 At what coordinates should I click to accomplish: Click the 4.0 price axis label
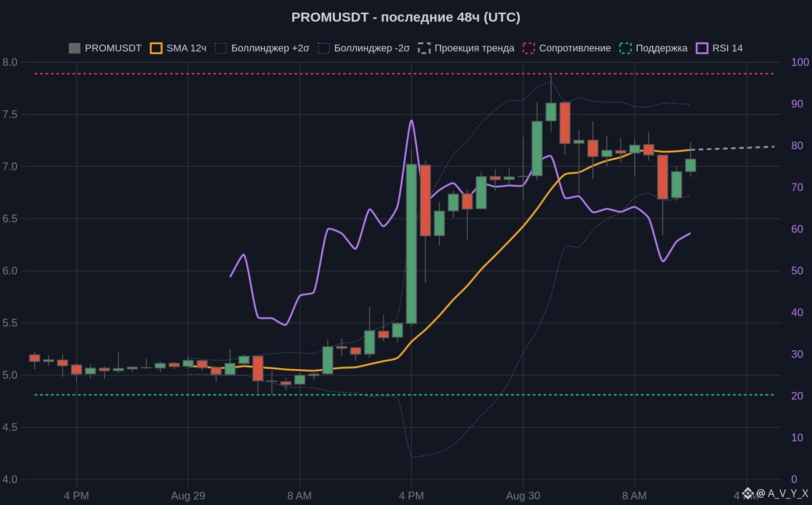click(x=10, y=479)
